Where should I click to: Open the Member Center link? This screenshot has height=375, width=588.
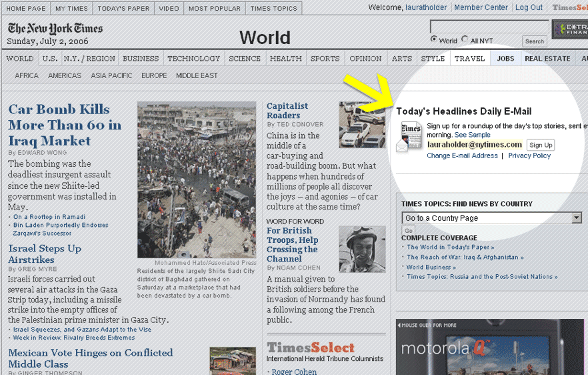coord(481,7)
